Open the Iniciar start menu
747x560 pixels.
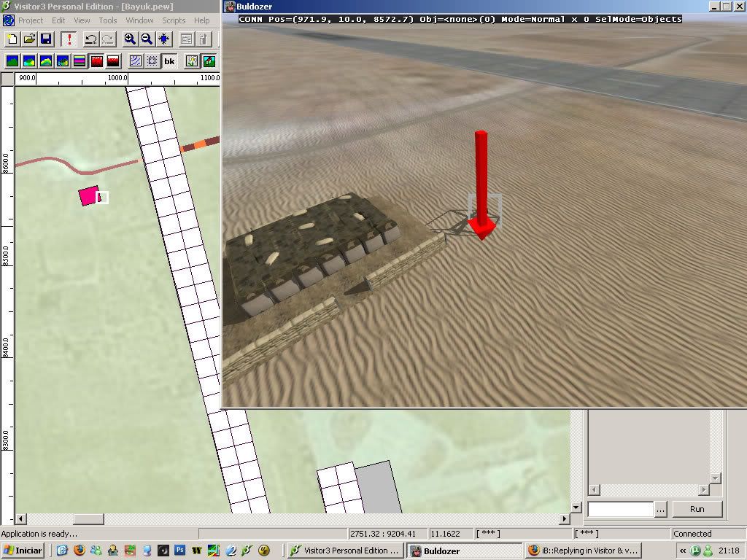click(x=23, y=551)
